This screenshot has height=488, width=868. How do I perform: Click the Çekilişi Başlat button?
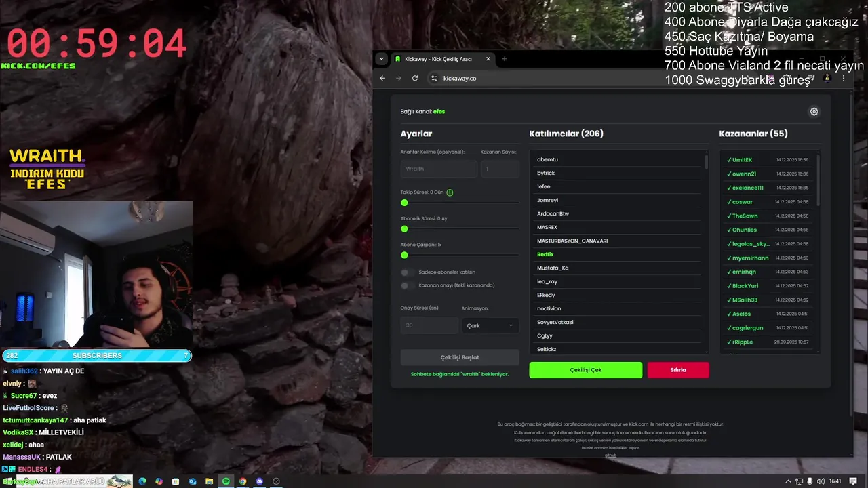460,357
